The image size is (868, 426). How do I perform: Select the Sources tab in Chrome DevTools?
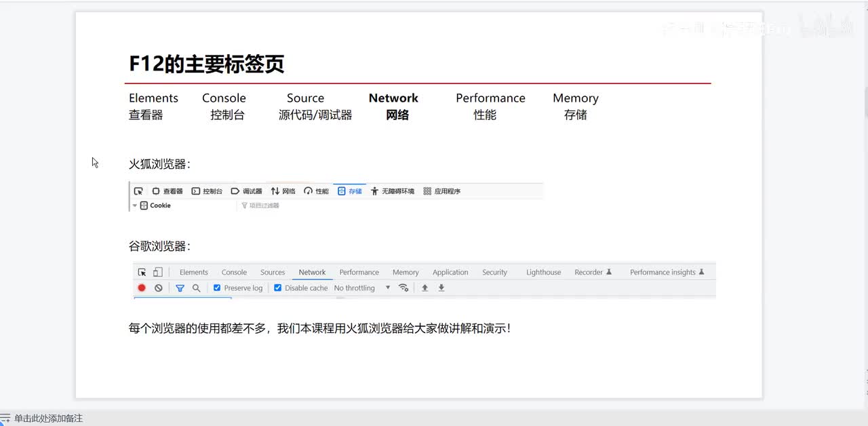pyautogui.click(x=273, y=272)
